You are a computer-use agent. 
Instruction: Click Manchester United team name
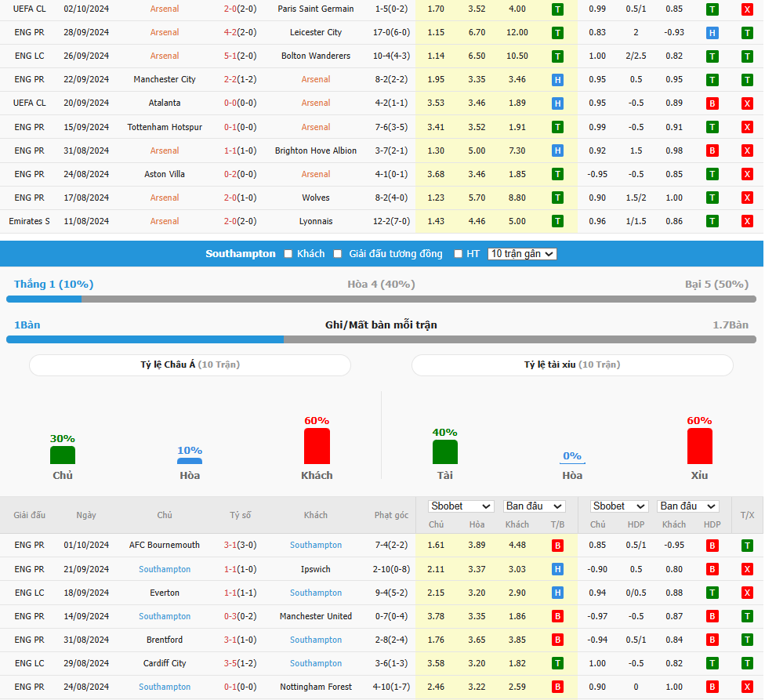click(x=316, y=616)
